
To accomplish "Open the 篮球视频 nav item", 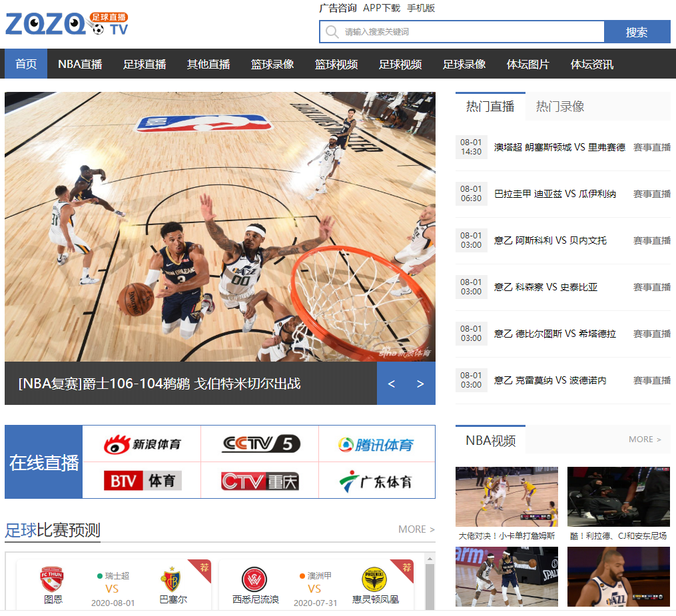I will coord(336,64).
